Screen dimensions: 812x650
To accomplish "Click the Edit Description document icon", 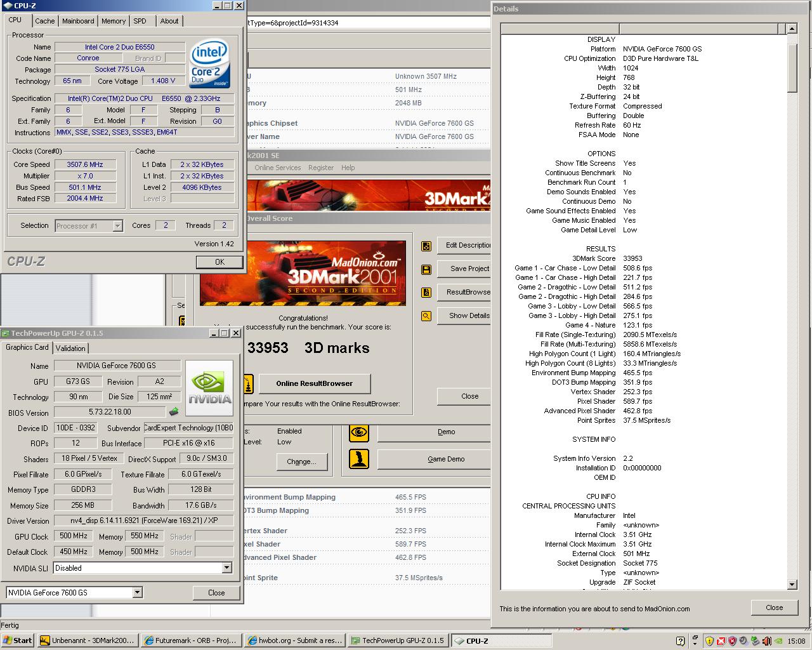I will click(x=426, y=246).
